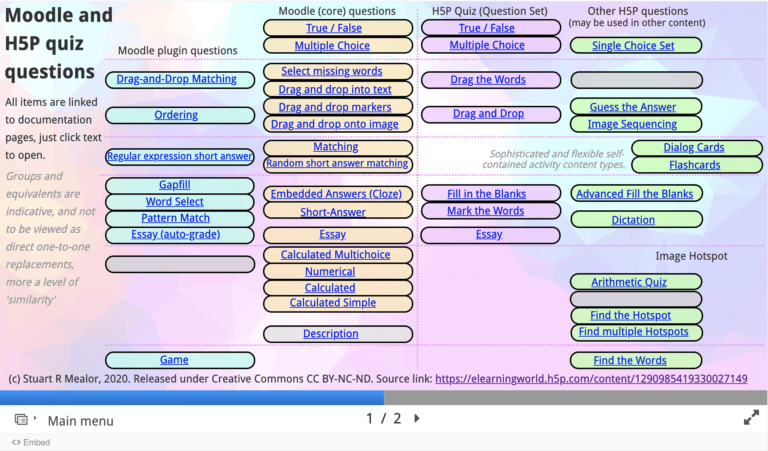
Task: Open Flashcards link
Action: 695,165
